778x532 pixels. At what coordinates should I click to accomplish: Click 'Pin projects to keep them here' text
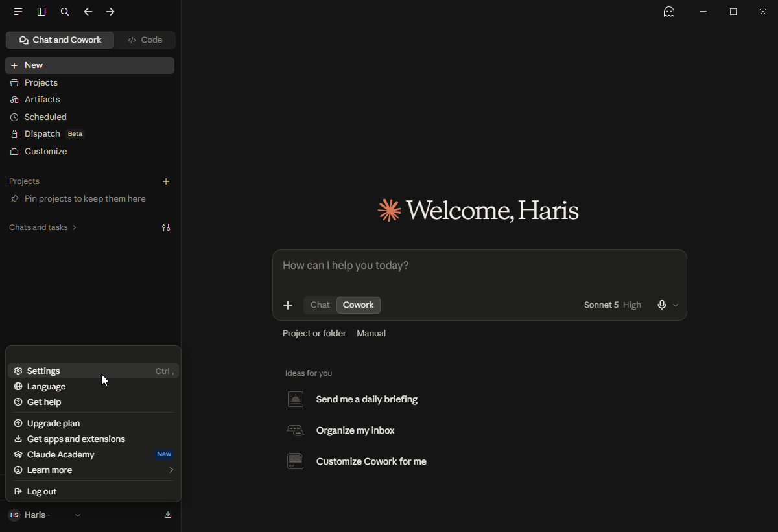click(85, 199)
